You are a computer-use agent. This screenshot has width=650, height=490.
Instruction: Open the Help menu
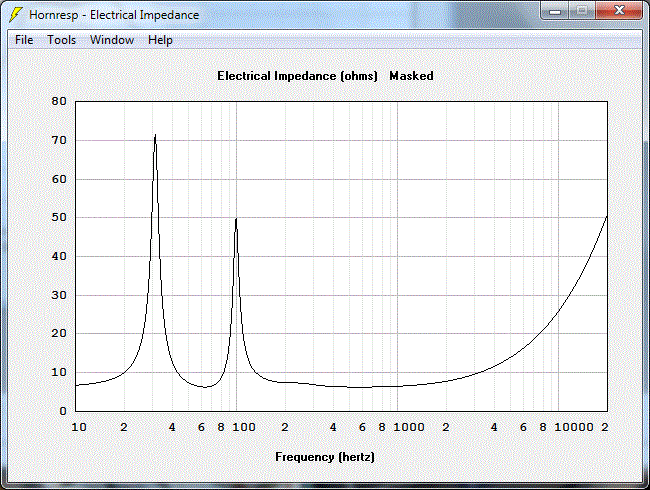click(160, 40)
